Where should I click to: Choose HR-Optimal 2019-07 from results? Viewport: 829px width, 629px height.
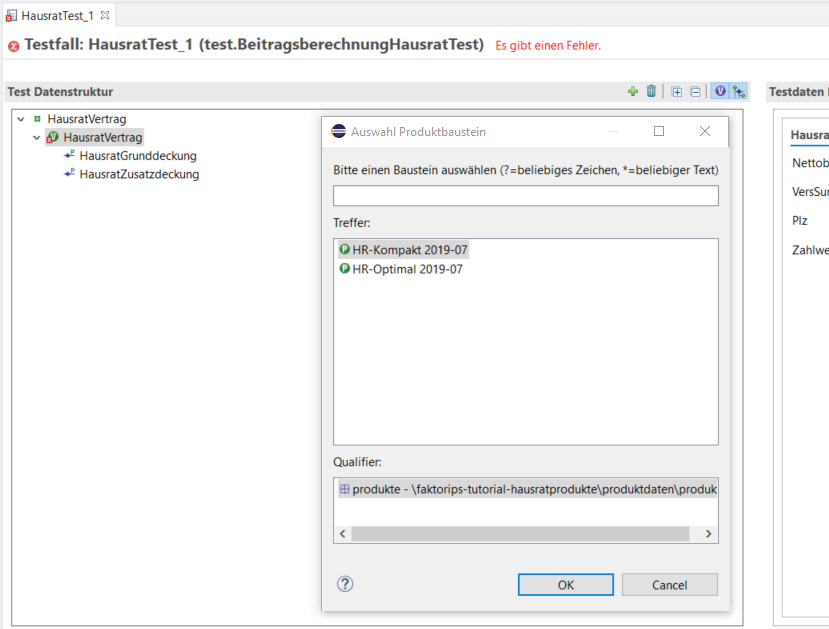pyautogui.click(x=407, y=269)
